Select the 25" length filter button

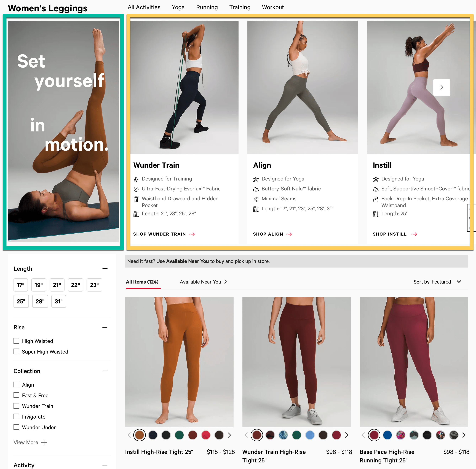pyautogui.click(x=21, y=301)
